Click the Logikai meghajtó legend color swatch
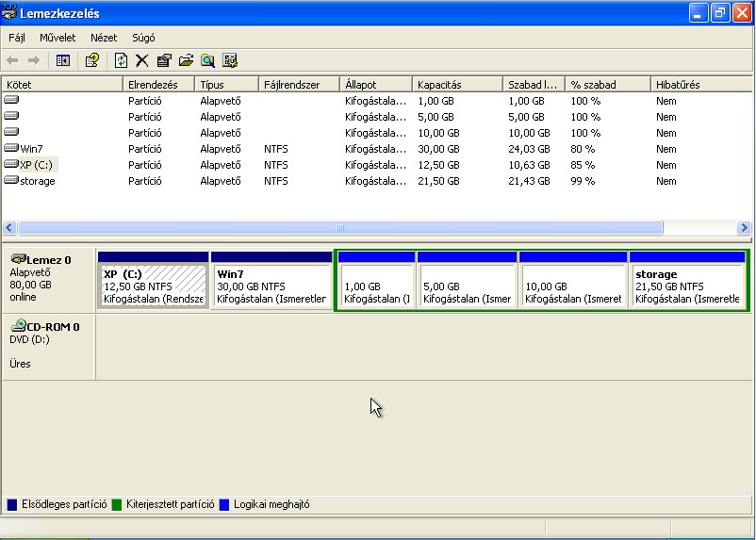The width and height of the screenshot is (756, 540). click(x=224, y=505)
